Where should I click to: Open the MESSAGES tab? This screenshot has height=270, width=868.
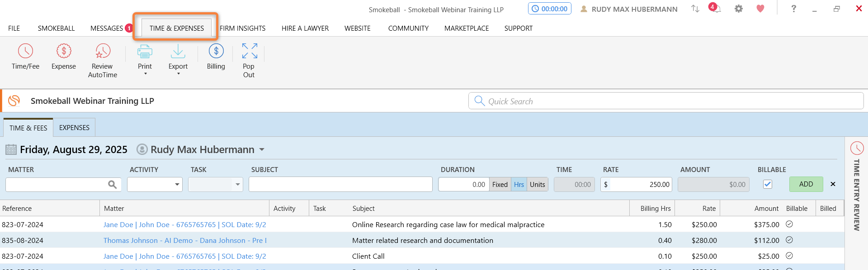coord(107,28)
